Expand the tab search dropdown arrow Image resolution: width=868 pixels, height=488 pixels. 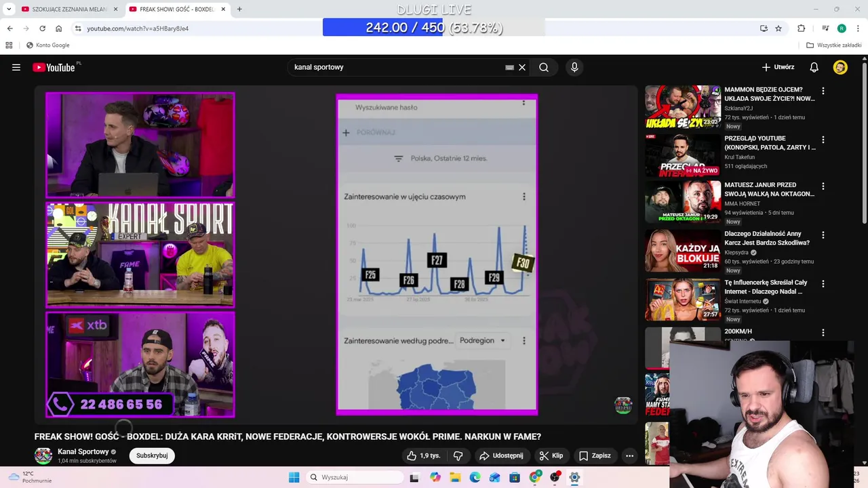point(9,9)
